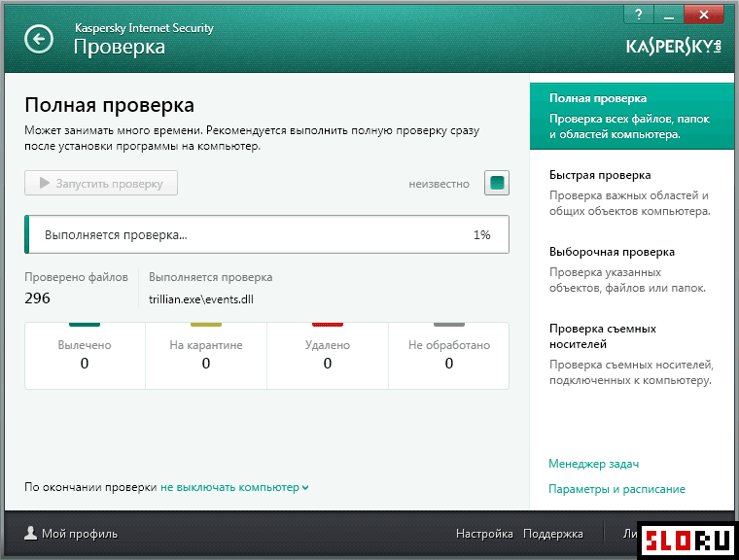Click the Не обработано counter tile

[x=448, y=356]
